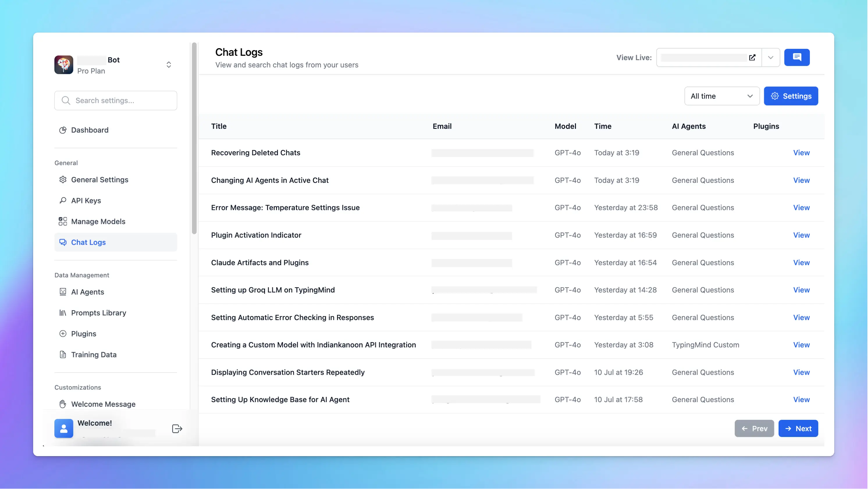Switch to General Settings section
Screen dimensions: 868x489
point(99,179)
